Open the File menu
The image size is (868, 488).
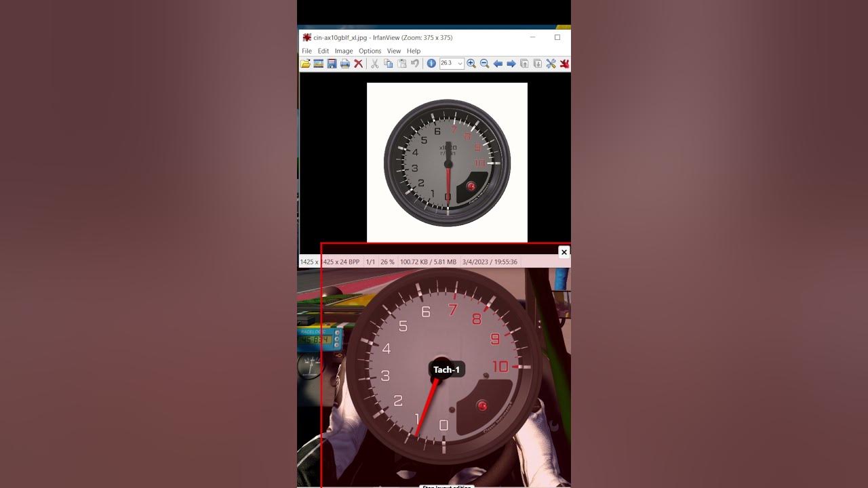click(307, 51)
